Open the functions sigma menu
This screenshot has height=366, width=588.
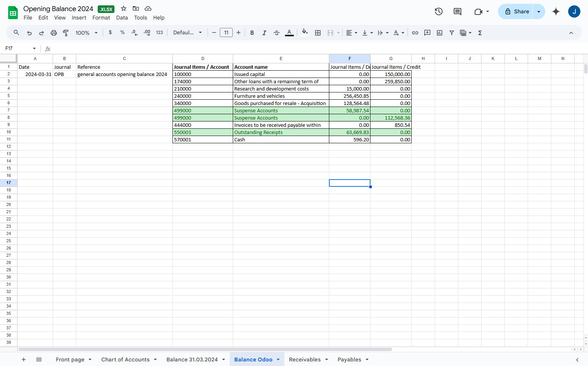click(480, 33)
